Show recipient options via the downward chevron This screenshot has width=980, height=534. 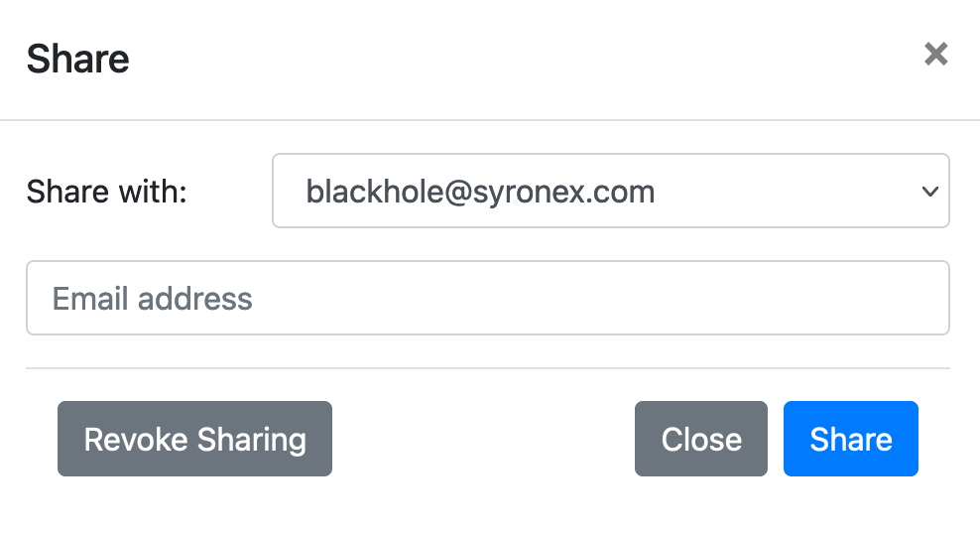click(x=930, y=192)
